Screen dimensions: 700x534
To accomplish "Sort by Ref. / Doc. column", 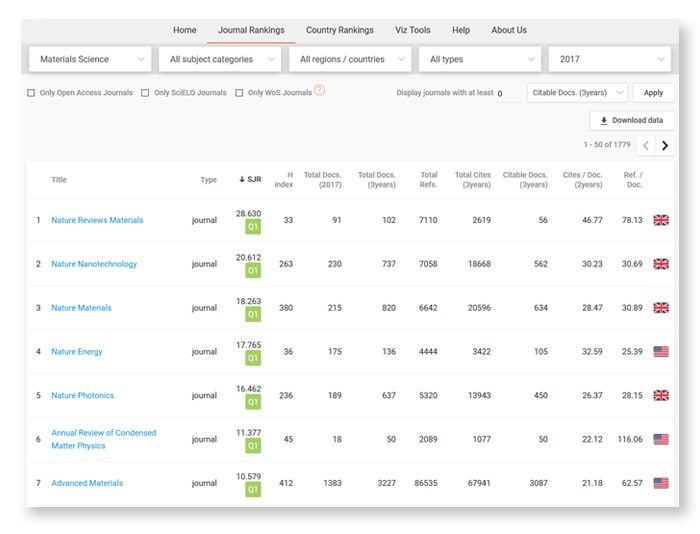I will coord(633,179).
